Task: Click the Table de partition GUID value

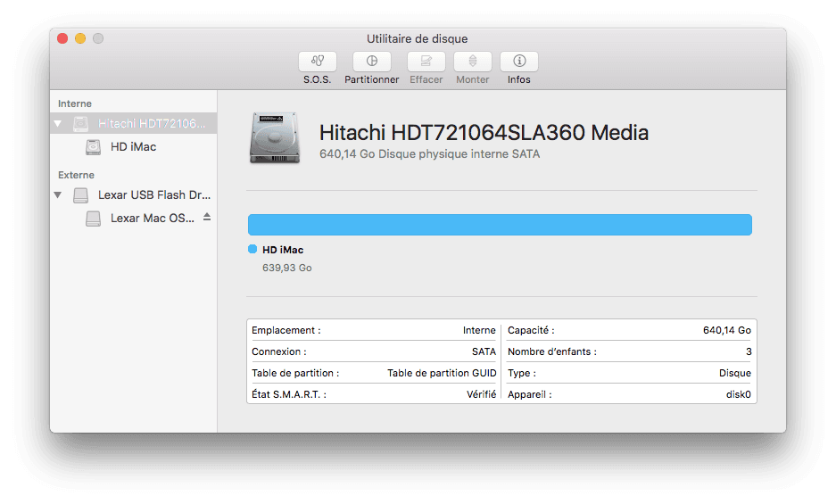Action: click(x=442, y=373)
